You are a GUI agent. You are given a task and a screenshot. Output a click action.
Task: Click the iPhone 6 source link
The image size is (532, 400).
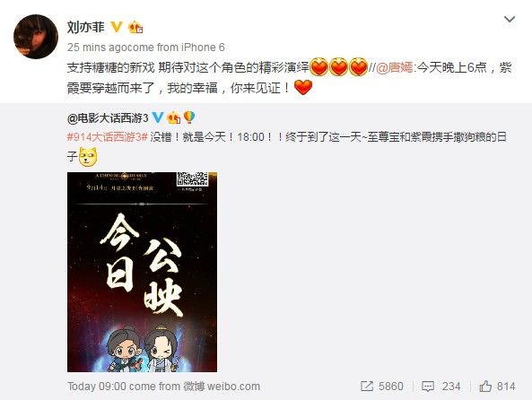(x=203, y=48)
